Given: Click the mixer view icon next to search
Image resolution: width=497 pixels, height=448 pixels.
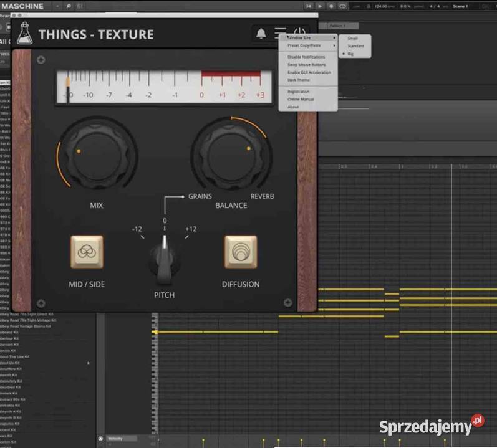Looking at the screenshot, I should tap(80, 6).
